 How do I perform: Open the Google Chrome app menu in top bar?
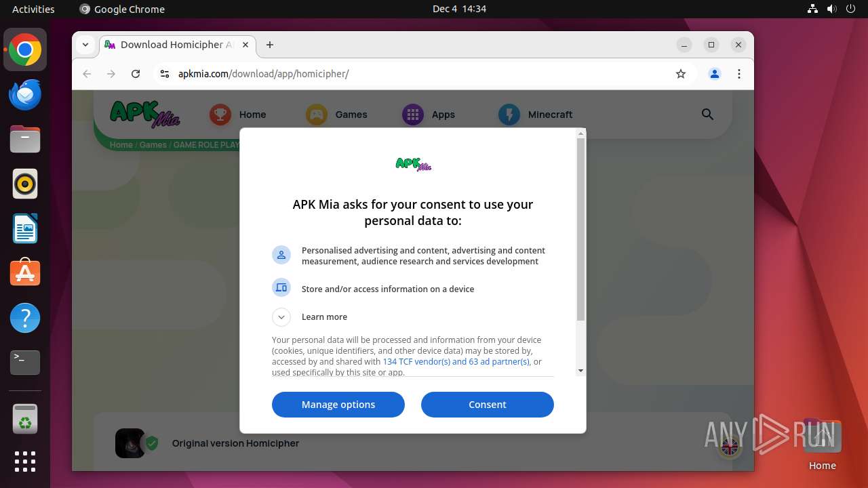(x=122, y=9)
